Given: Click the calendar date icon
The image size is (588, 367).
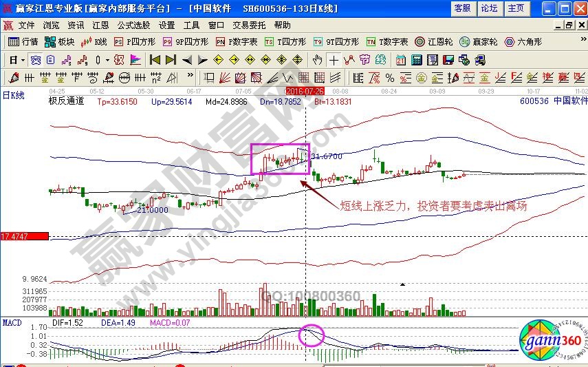Looking at the screenshot, I should coord(400,60).
